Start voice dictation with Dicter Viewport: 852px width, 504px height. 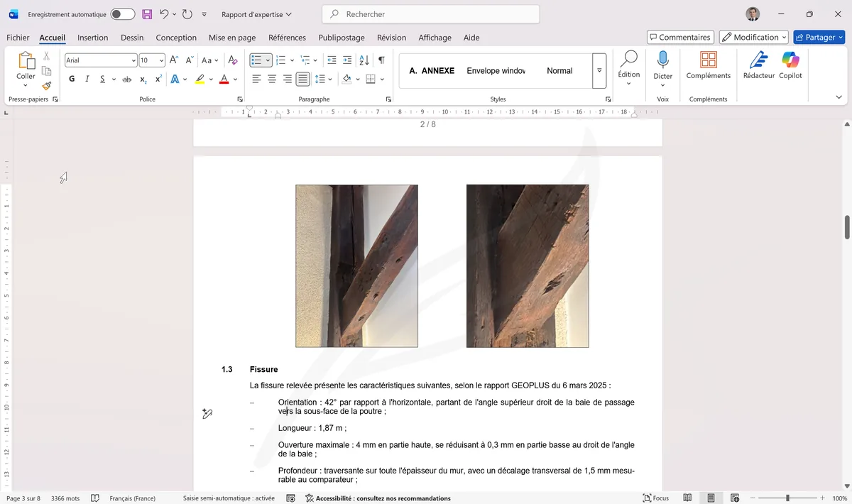click(662, 67)
